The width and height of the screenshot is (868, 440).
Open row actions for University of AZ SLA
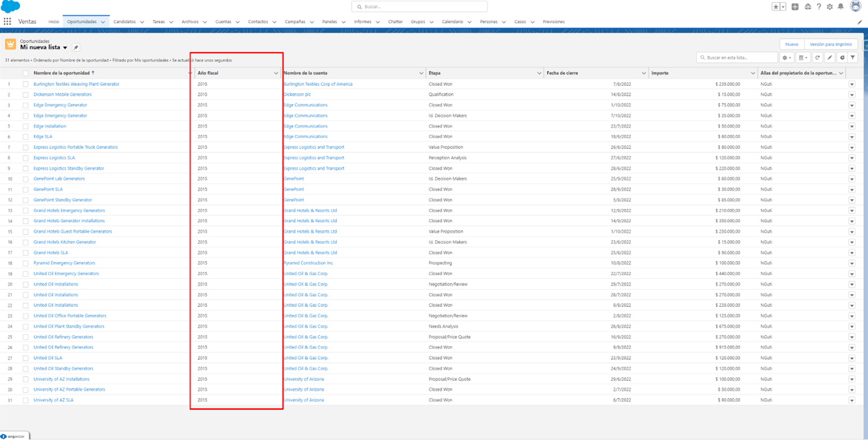tap(852, 401)
